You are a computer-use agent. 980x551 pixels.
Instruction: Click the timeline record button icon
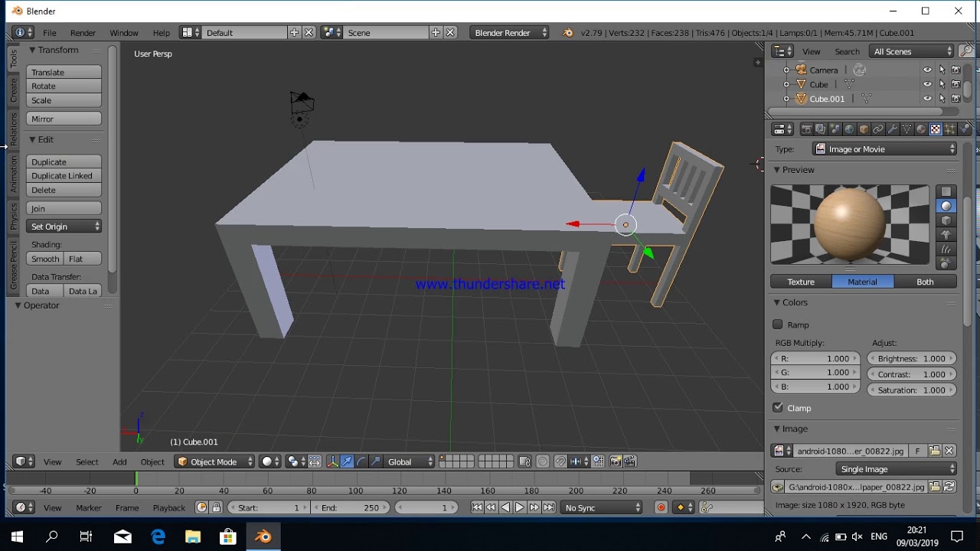pos(661,507)
